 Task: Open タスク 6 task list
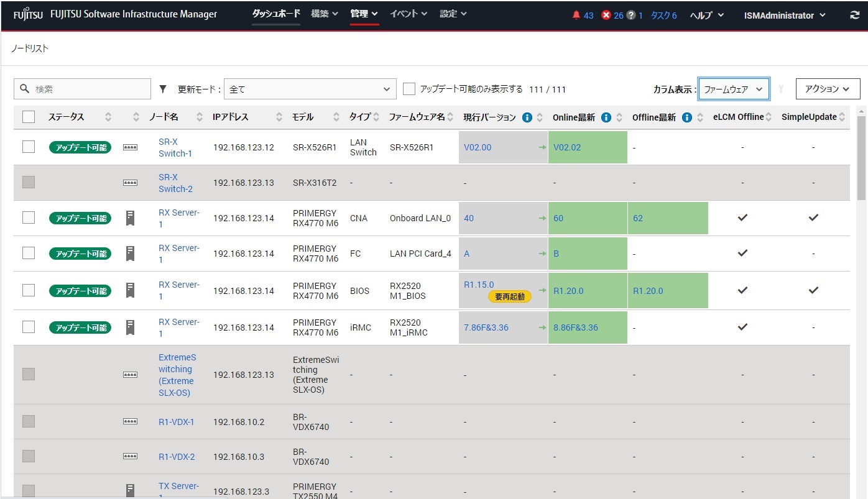click(663, 16)
